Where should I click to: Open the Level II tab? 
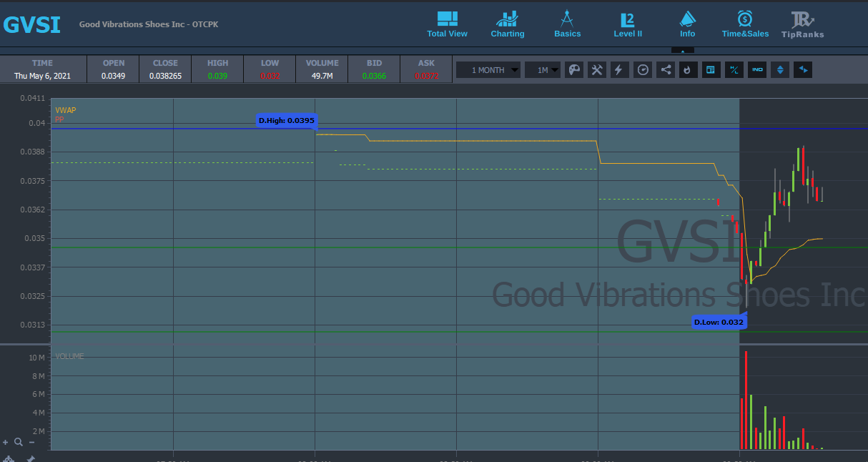click(x=628, y=24)
